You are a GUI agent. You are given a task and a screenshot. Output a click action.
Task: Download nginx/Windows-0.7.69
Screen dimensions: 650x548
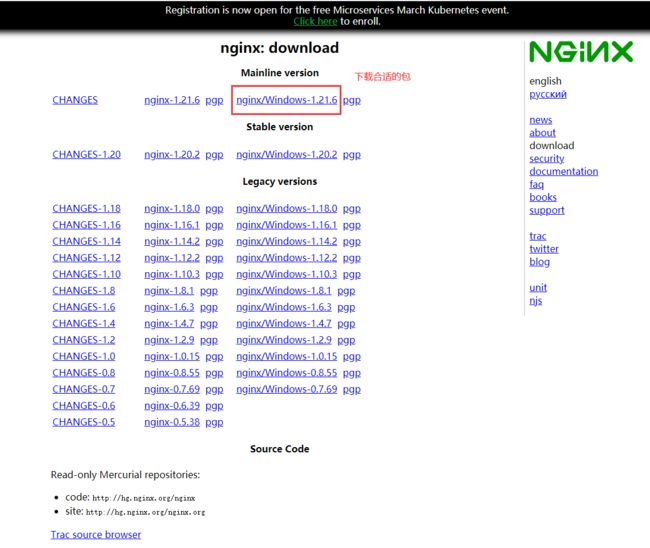click(286, 389)
